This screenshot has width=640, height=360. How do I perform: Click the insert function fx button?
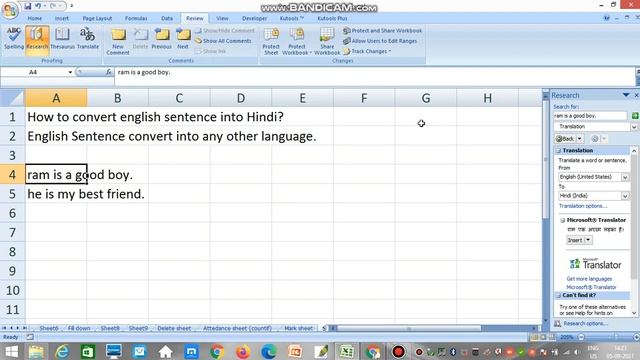pyautogui.click(x=108, y=72)
